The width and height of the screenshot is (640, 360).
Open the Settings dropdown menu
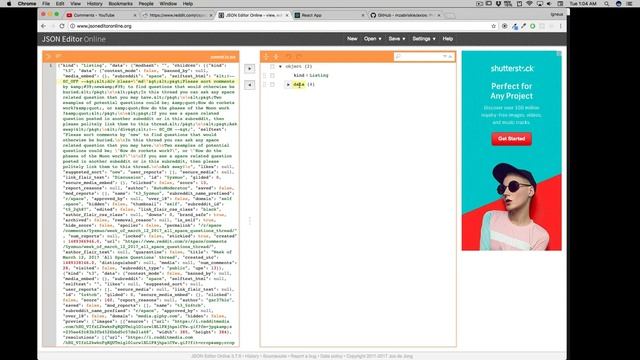tap(424, 39)
